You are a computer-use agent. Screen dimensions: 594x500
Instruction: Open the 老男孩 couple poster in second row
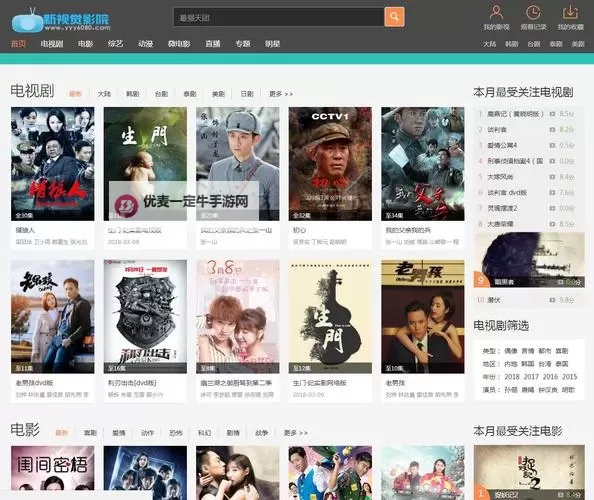click(423, 317)
